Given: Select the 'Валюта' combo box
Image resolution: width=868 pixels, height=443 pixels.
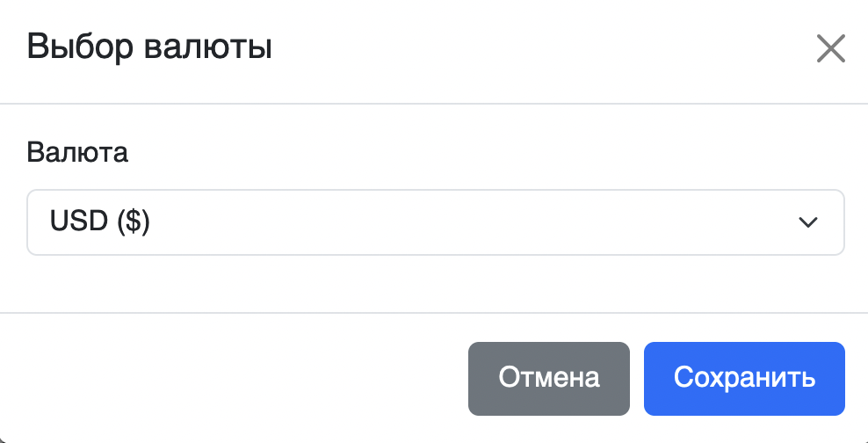Looking at the screenshot, I should (x=435, y=222).
